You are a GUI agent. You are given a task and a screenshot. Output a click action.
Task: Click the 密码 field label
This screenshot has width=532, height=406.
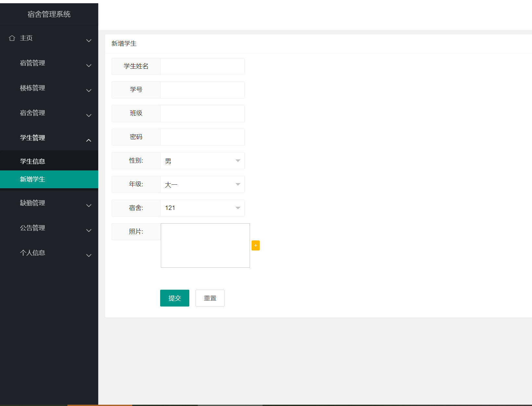coord(136,137)
